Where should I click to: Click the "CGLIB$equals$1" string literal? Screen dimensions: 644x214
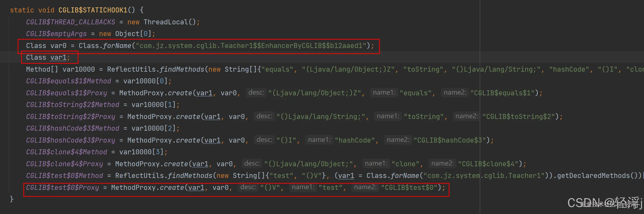pos(502,93)
